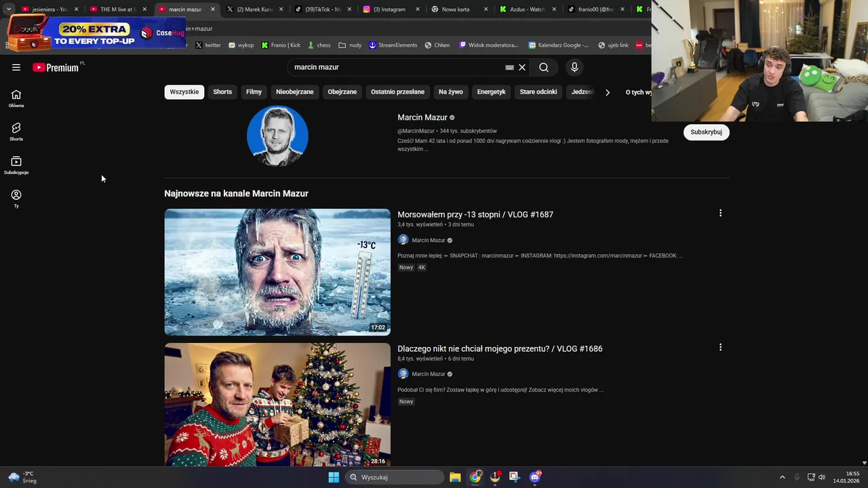868x488 pixels.
Task: Switch to the TikTok (39) browser tab
Action: pyautogui.click(x=322, y=9)
